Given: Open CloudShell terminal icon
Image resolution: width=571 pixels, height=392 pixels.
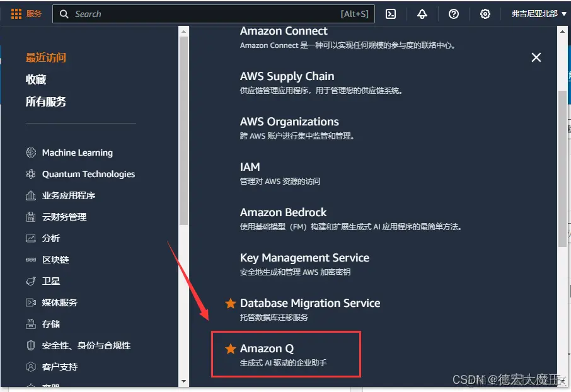Looking at the screenshot, I should click(391, 14).
